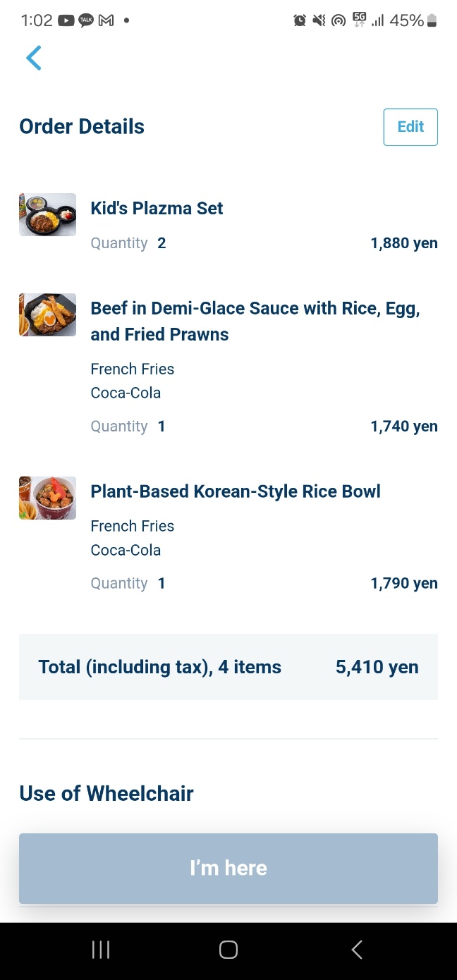Tap the Beef in Demi-Glace Sauce thumbnail
This screenshot has height=980, width=457.
coord(47,314)
